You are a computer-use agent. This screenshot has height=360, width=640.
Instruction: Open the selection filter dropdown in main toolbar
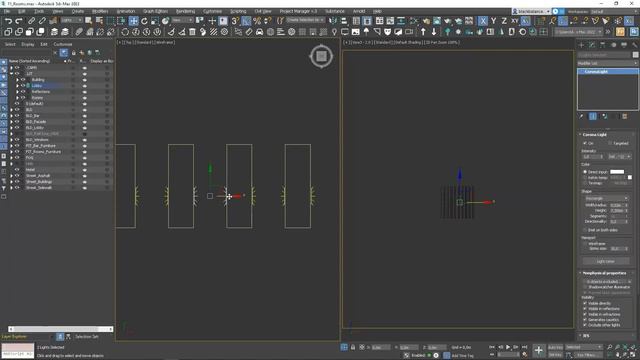(71, 20)
